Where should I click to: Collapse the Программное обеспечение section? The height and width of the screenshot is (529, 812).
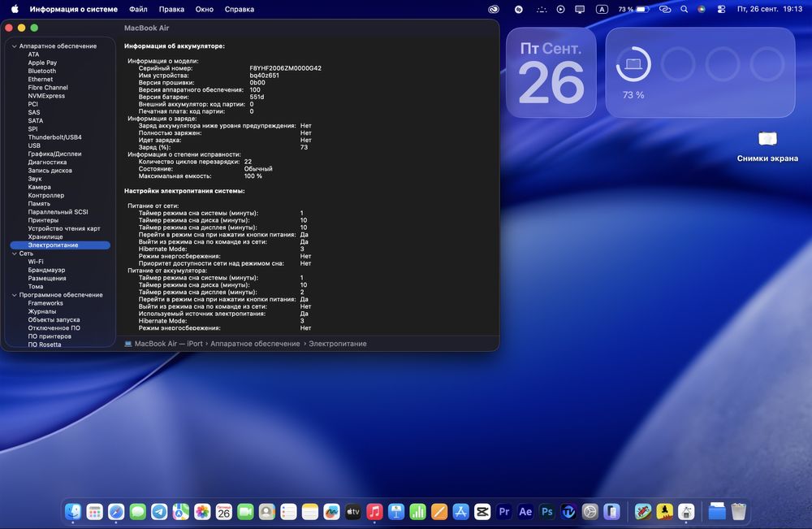point(14,295)
